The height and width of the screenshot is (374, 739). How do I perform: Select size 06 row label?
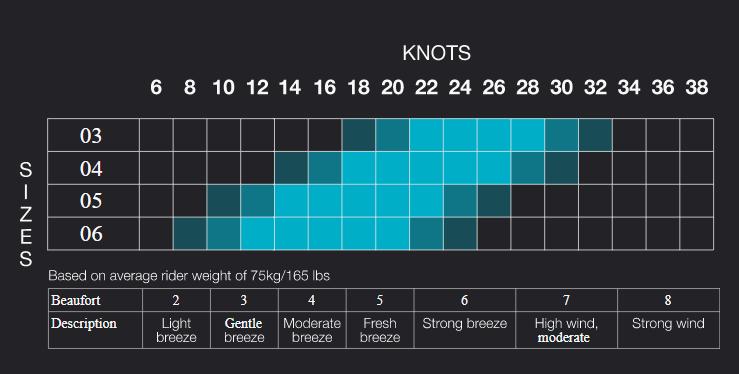[x=91, y=234]
